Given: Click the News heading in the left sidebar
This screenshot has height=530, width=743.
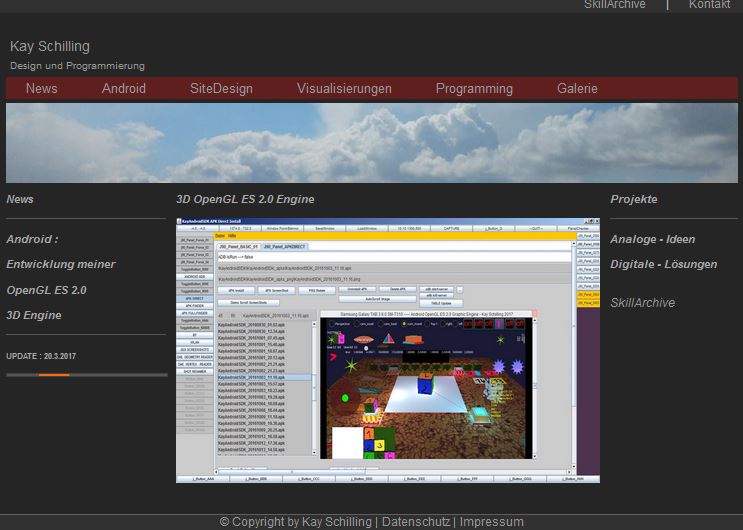Looking at the screenshot, I should pyautogui.click(x=20, y=199).
